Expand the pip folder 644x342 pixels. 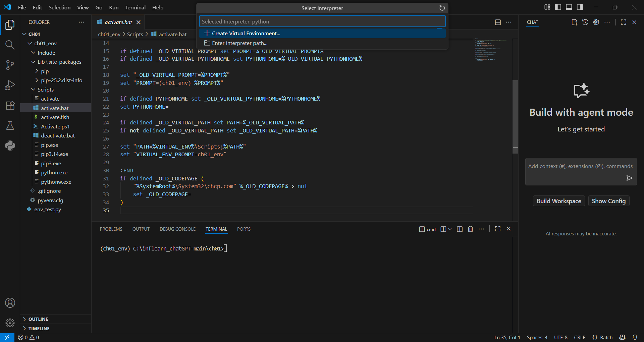click(45, 71)
